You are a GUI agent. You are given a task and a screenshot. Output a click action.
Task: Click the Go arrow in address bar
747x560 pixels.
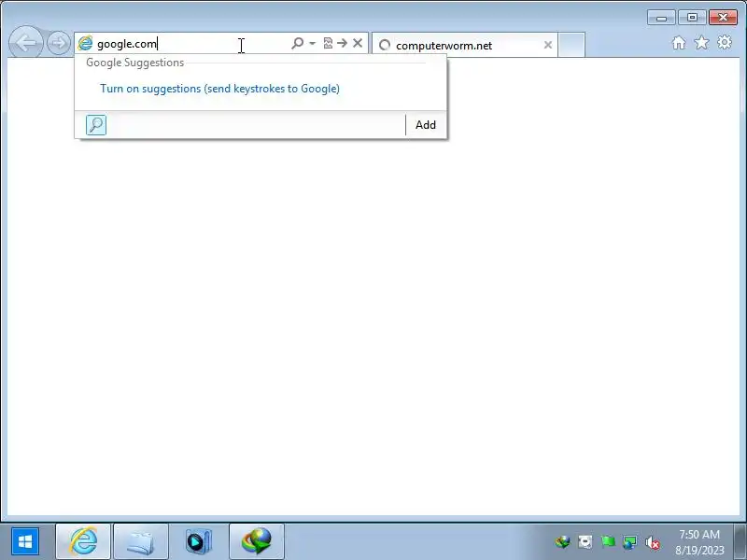point(342,43)
